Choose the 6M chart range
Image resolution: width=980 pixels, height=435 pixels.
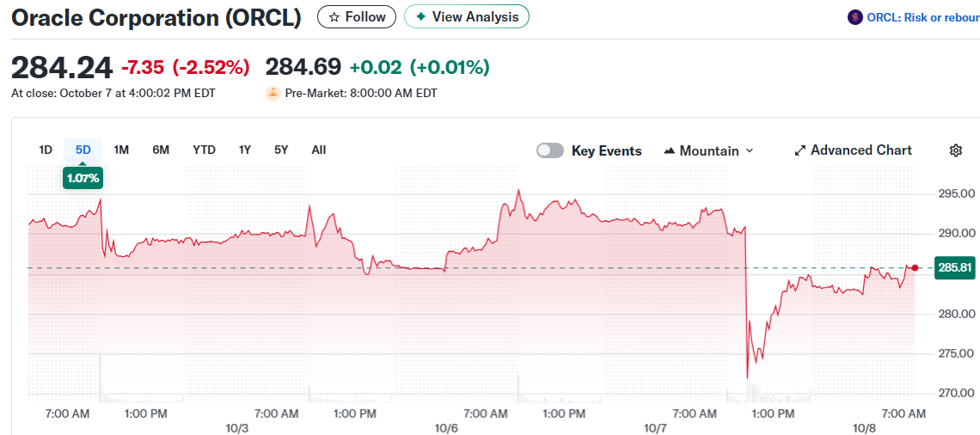click(161, 150)
